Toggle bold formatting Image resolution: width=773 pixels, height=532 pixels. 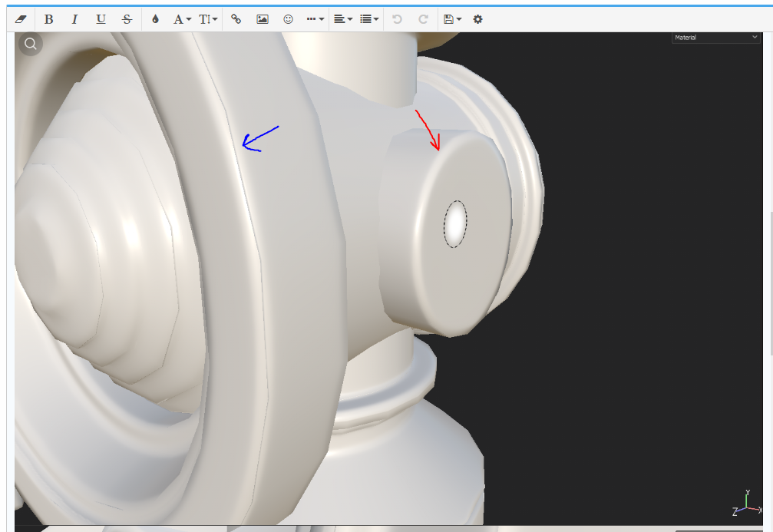point(48,19)
